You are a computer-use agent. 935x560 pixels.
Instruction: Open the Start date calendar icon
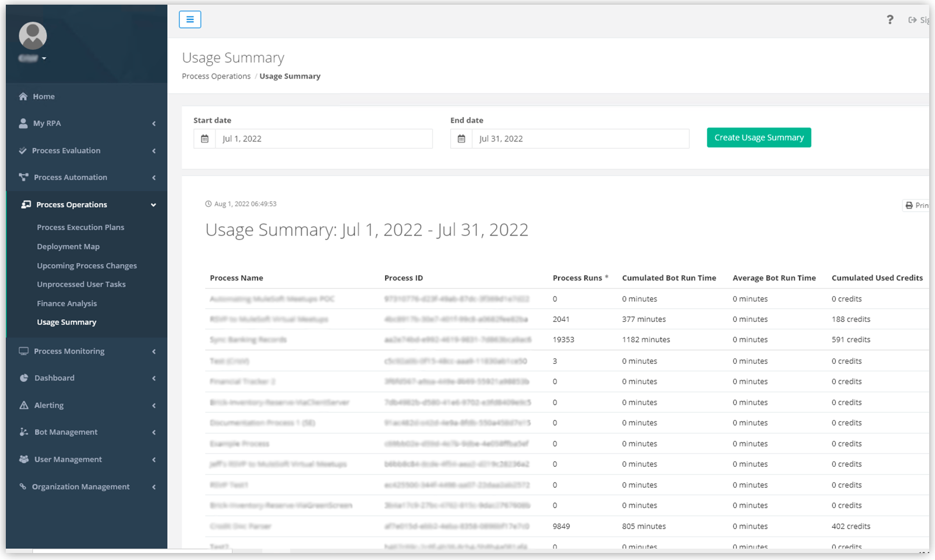(x=204, y=139)
